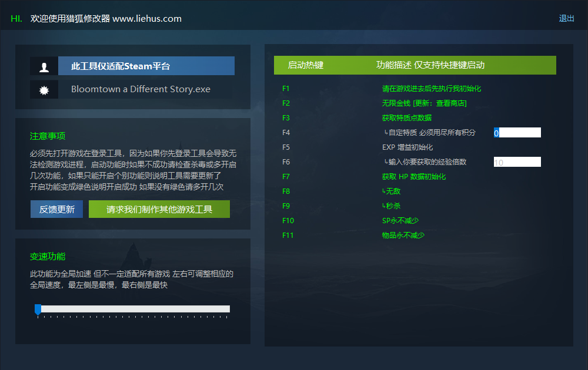Click the F6 experience multiplier input field
588x370 pixels.
pyautogui.click(x=517, y=162)
